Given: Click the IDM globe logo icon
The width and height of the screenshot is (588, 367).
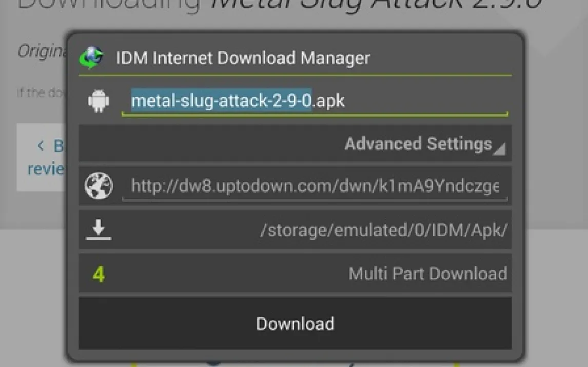Looking at the screenshot, I should pyautogui.click(x=91, y=57).
